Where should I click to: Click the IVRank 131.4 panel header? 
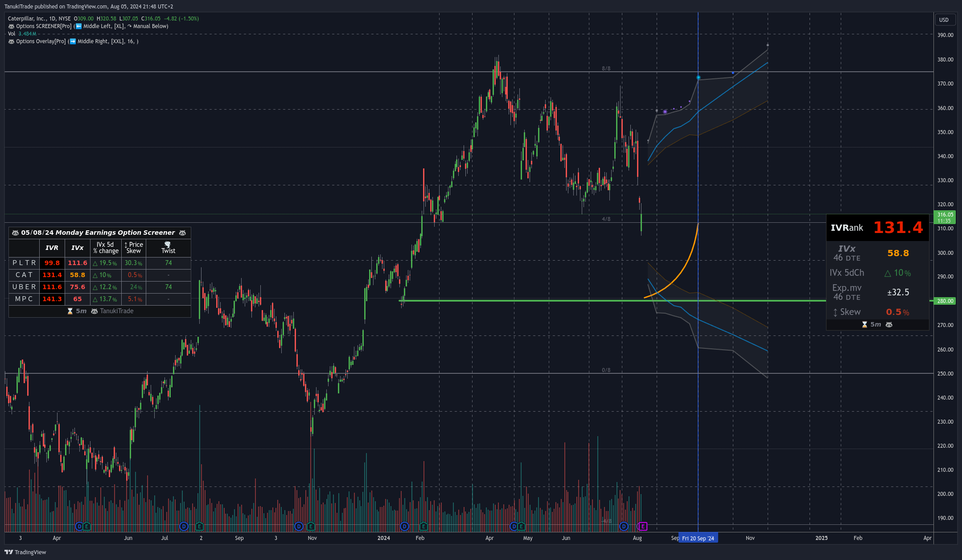(877, 228)
